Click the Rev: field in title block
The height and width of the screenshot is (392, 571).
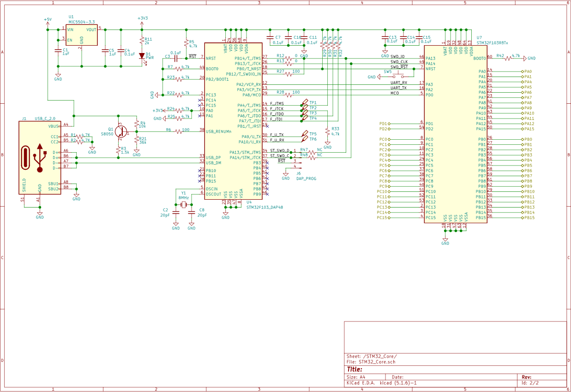(x=527, y=377)
